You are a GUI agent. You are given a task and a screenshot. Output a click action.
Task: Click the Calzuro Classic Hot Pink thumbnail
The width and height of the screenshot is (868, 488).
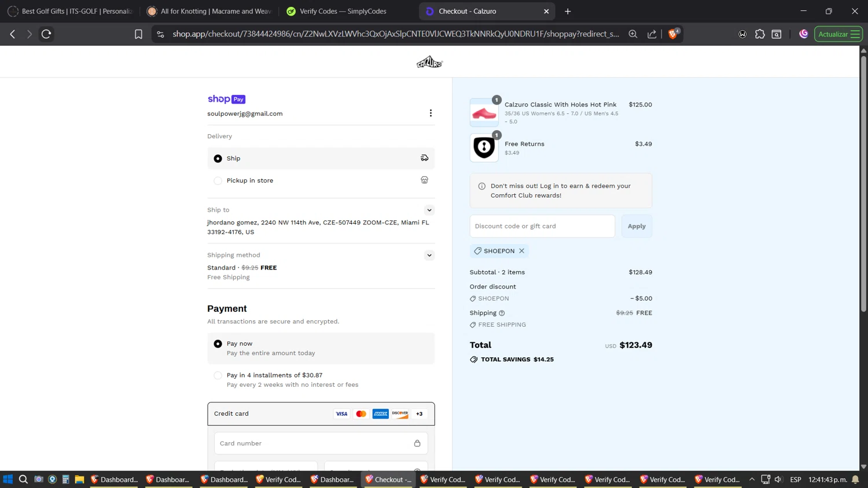484,113
